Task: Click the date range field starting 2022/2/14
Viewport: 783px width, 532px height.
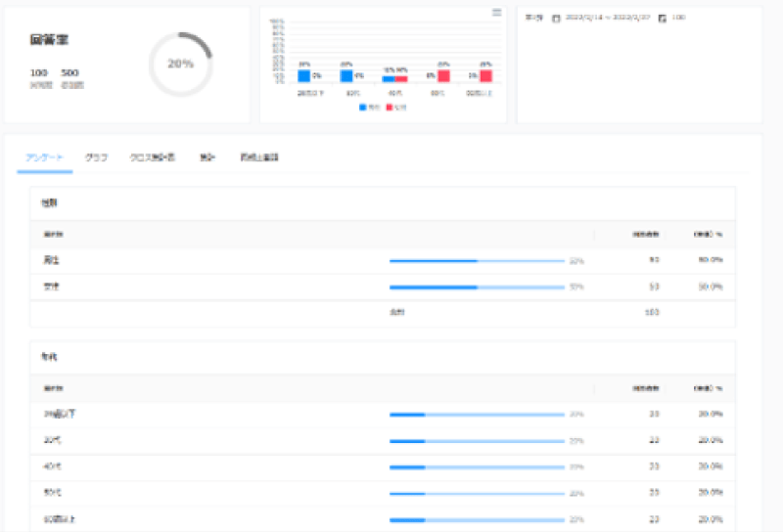Action: (x=607, y=18)
